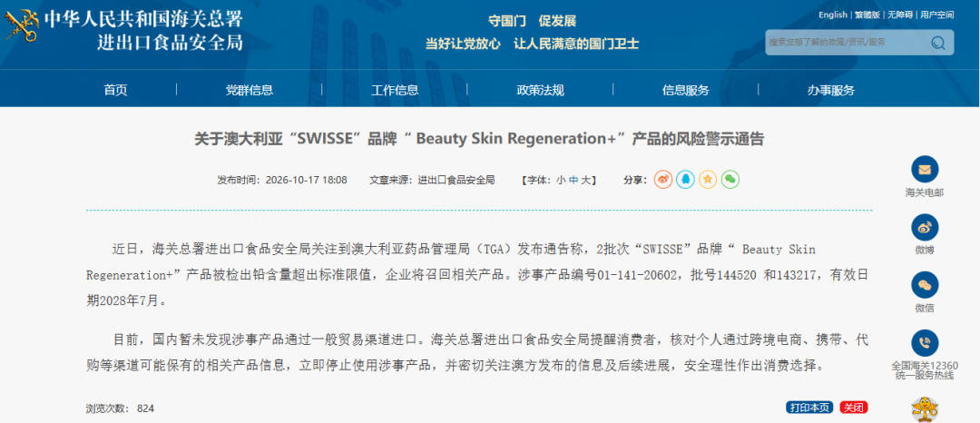This screenshot has height=423, width=980.
Task: Set font size to 小
Action: coord(561,180)
